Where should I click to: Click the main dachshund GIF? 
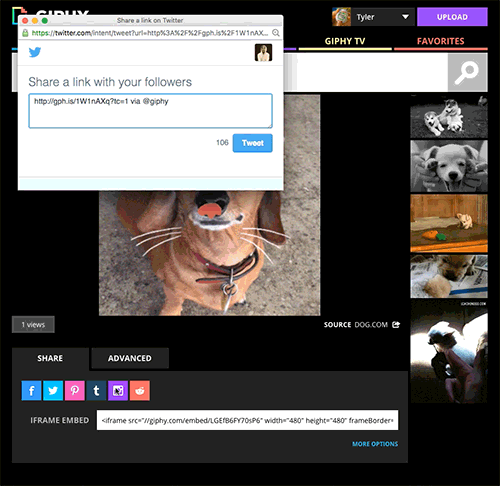[x=210, y=253]
